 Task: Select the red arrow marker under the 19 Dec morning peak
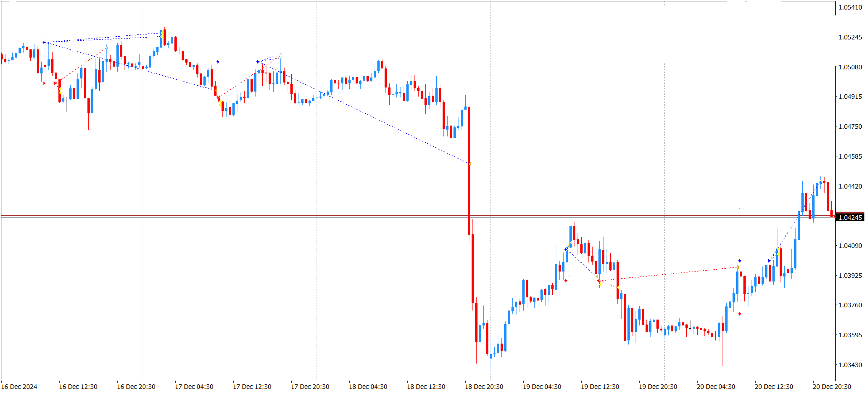[x=566, y=281]
